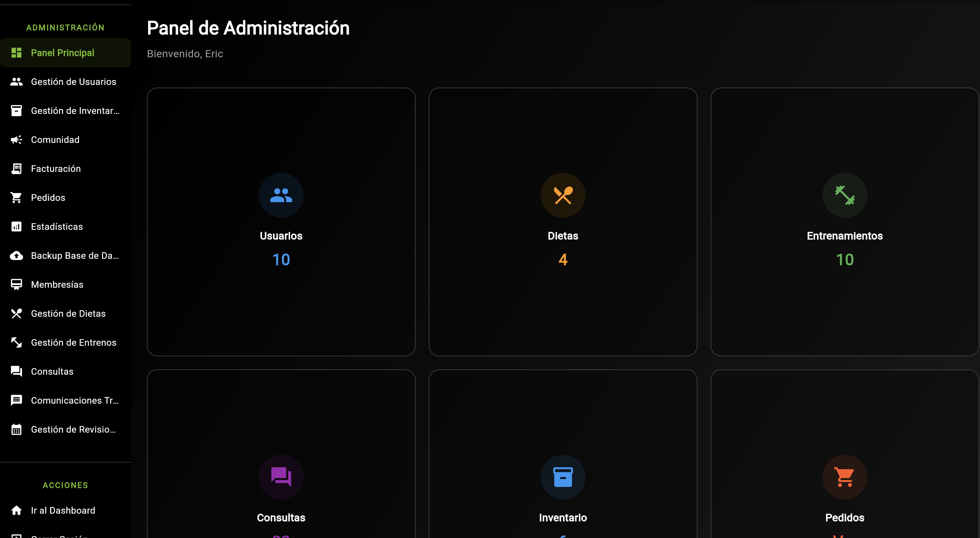Open Gestión de Revisiones calendar entry

point(73,429)
